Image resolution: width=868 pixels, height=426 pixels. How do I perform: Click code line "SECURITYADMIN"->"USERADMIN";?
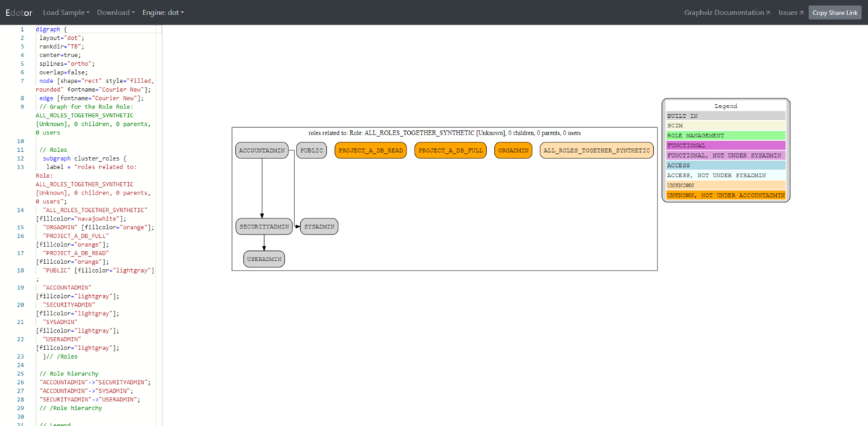(90, 399)
